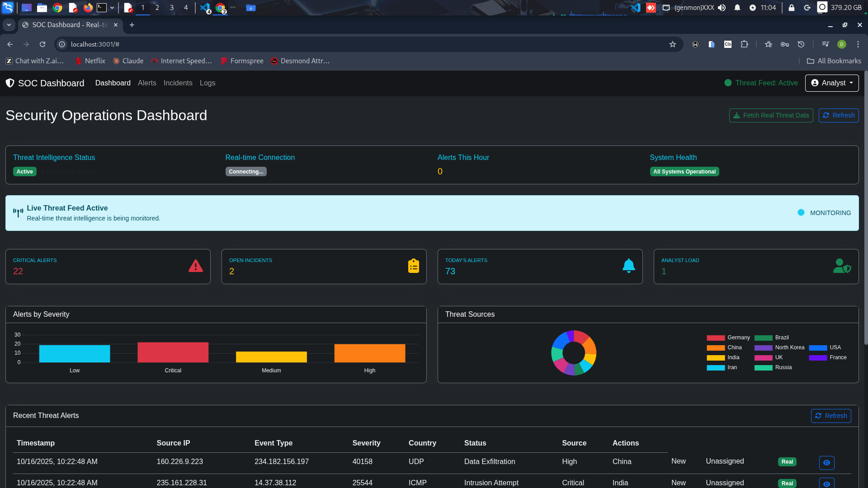Reload the page using browser reload icon
The height and width of the screenshot is (488, 868).
pos(42,44)
